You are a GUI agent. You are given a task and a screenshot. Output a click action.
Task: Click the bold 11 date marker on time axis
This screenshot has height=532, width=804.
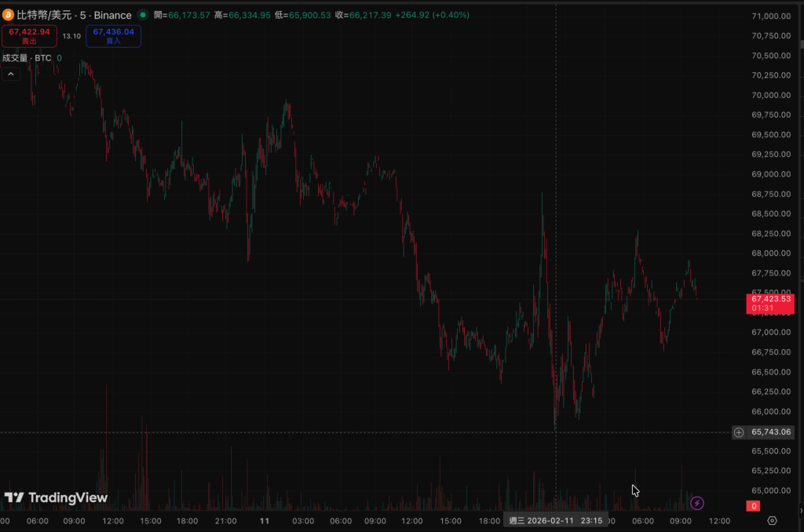point(265,520)
